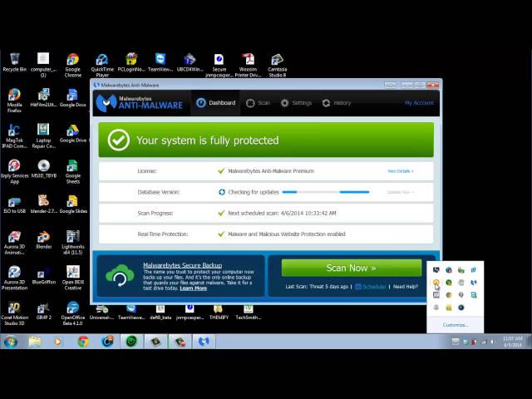532x399 pixels.
Task: Click the volume speaker tray icon
Action: tap(492, 342)
